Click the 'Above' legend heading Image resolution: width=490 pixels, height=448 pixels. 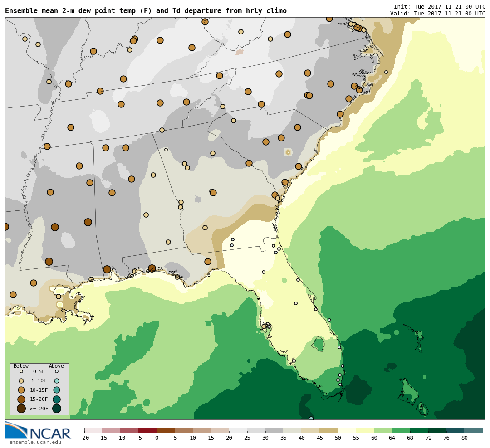[56, 366]
